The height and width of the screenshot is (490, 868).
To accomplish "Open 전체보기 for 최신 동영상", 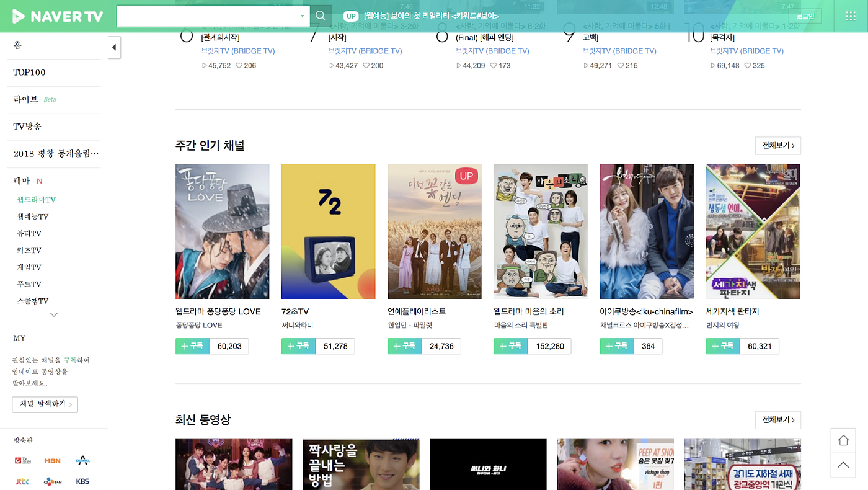I will point(778,420).
